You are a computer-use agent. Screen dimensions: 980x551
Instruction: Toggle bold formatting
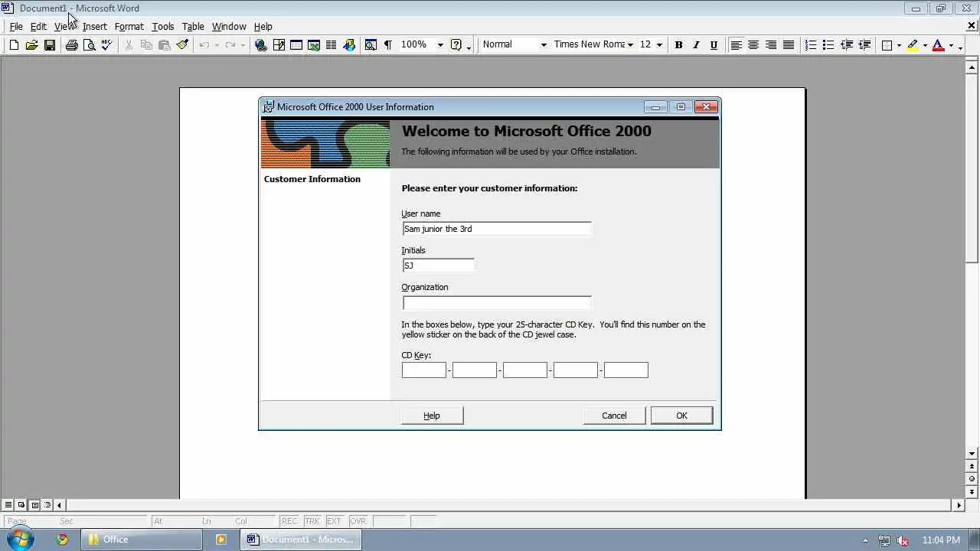pos(678,45)
